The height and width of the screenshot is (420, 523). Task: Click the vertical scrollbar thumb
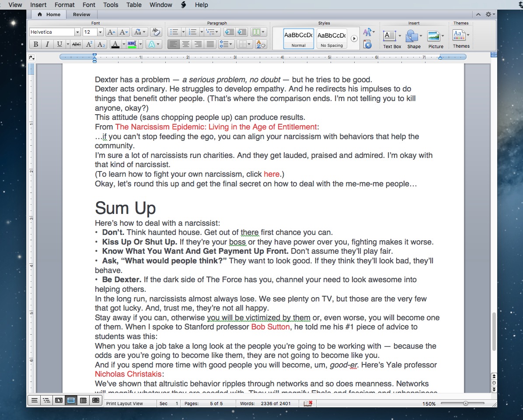494,331
